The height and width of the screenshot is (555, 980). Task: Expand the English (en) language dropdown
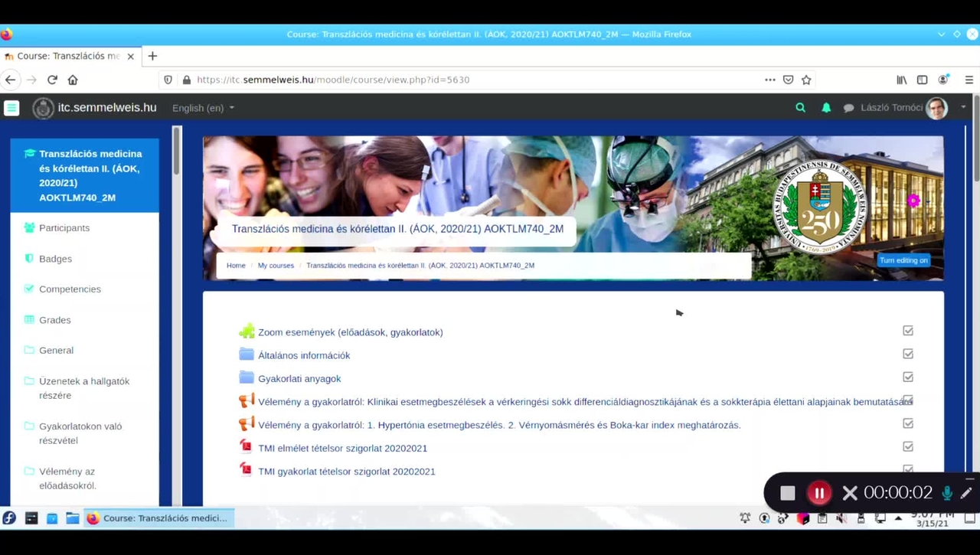tap(203, 108)
